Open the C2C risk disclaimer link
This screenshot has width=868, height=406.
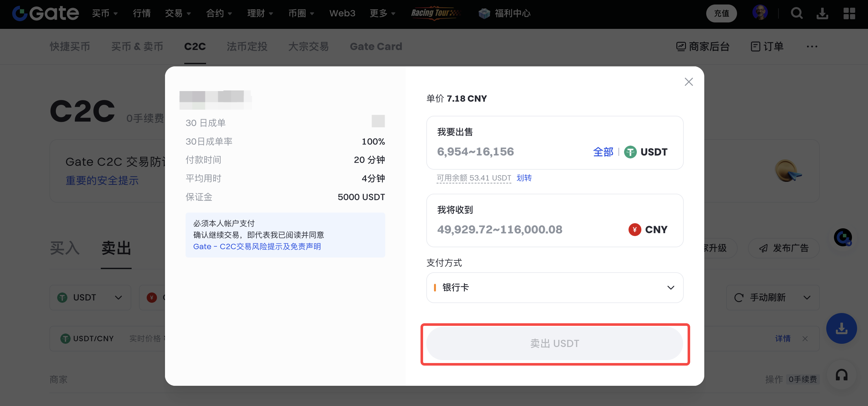[x=257, y=246]
